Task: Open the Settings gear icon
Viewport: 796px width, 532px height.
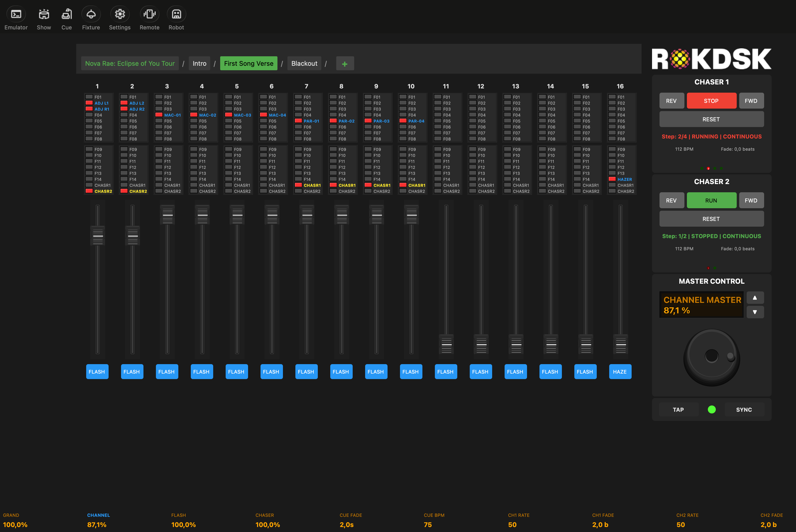Action: click(x=120, y=14)
